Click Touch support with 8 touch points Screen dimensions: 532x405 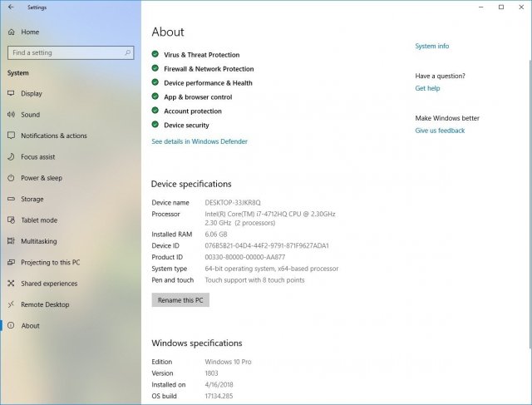(x=254, y=280)
